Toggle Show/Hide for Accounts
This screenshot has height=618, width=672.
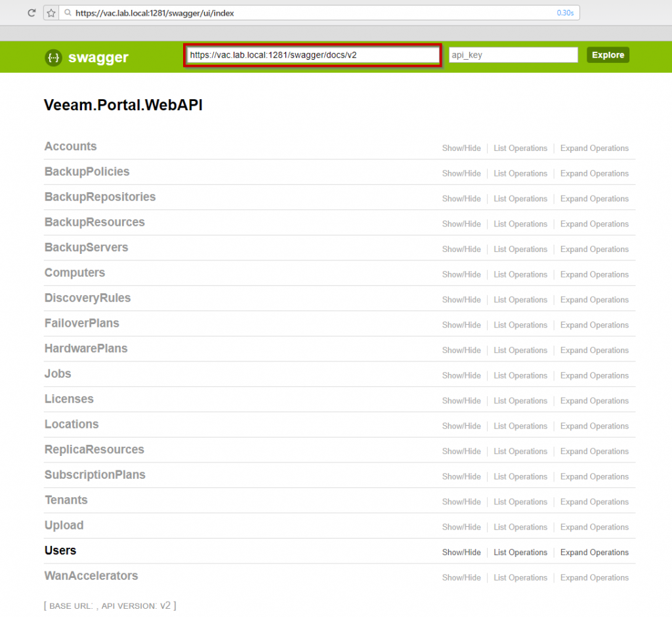461,148
